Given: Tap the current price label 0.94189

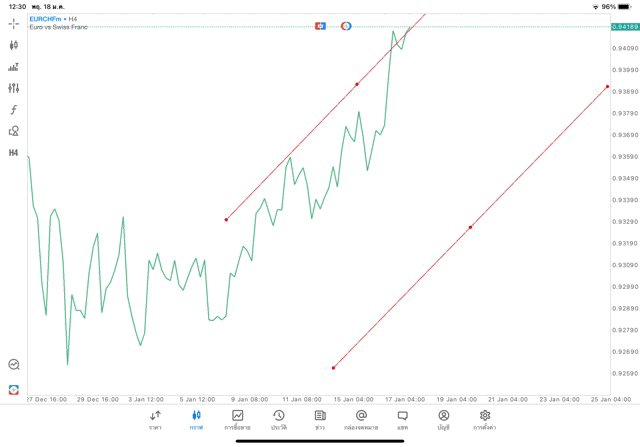Looking at the screenshot, I should [624, 27].
